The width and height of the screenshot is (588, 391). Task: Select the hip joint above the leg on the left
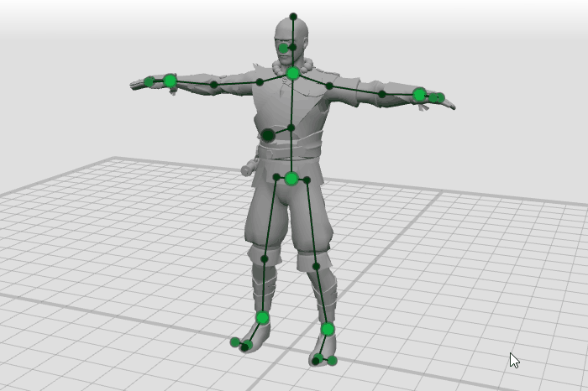coord(276,177)
